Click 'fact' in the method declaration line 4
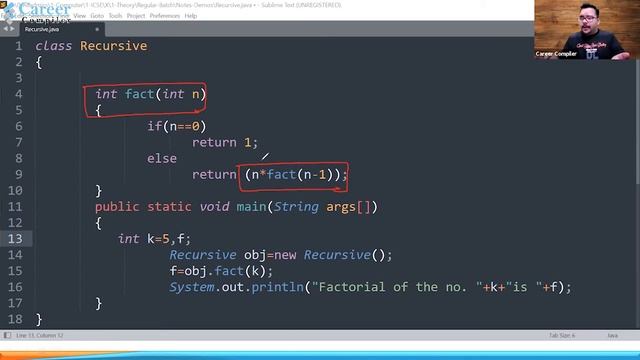The height and width of the screenshot is (360, 640). pyautogui.click(x=140, y=94)
